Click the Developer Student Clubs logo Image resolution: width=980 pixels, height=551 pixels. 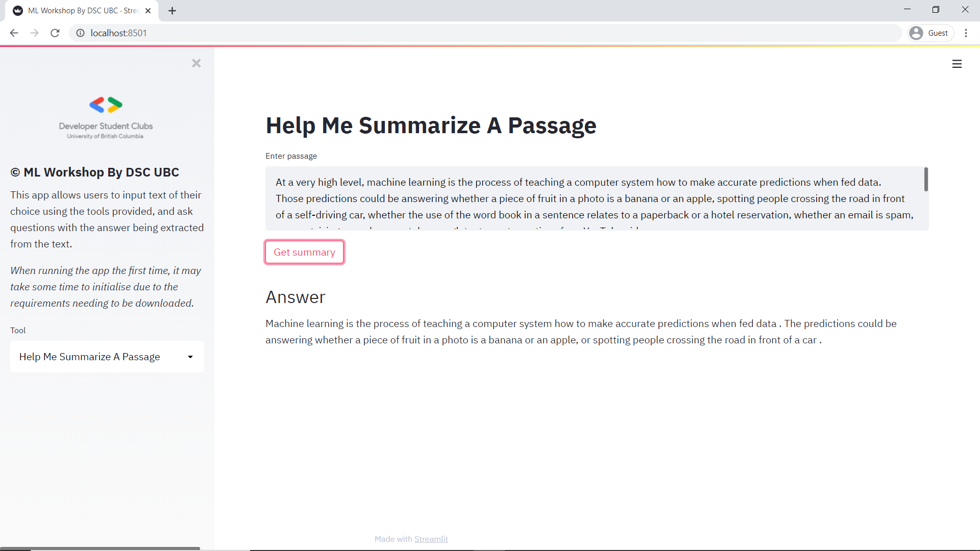[x=106, y=117]
